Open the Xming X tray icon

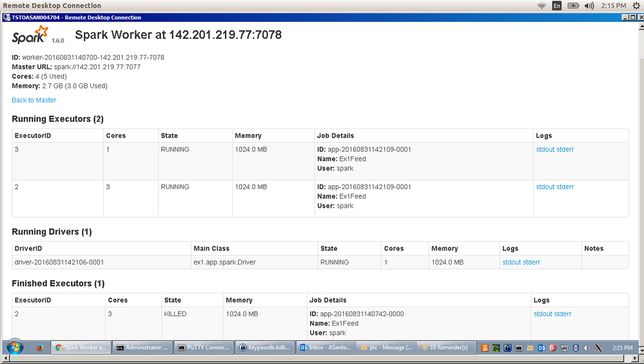pyautogui.click(x=598, y=348)
